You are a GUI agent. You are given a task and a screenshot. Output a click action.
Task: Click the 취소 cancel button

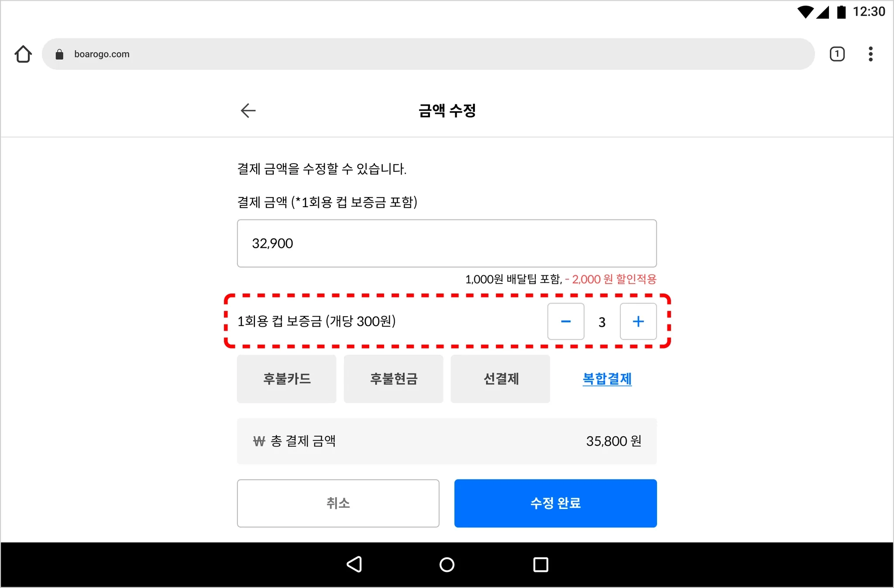point(338,503)
